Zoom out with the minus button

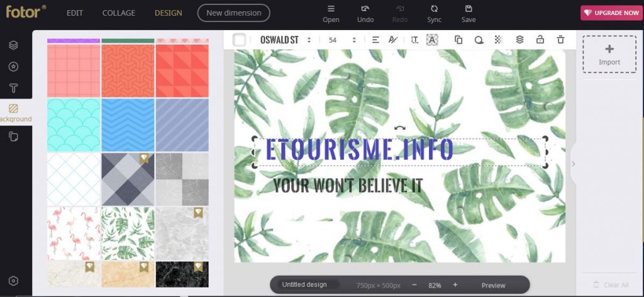coord(414,284)
